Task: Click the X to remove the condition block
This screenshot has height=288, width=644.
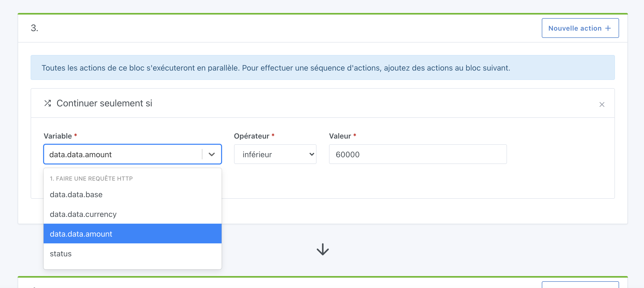Action: click(x=602, y=104)
